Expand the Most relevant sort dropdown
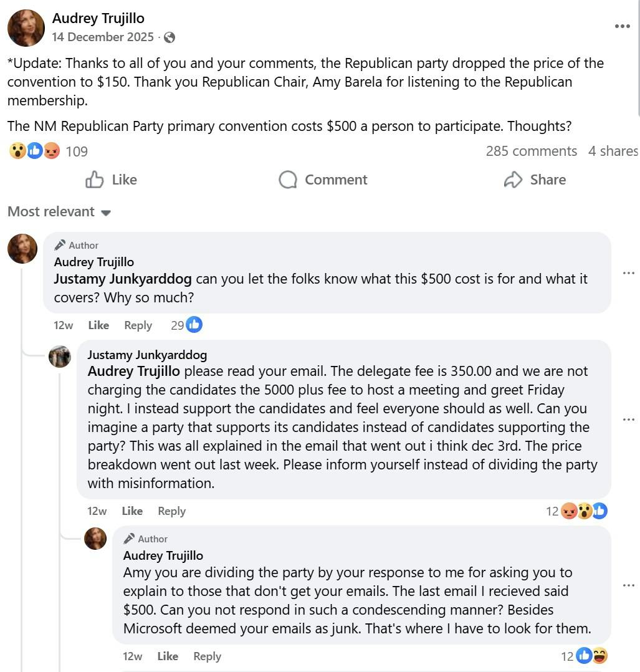Viewport: 640px width, 672px height. 59,212
